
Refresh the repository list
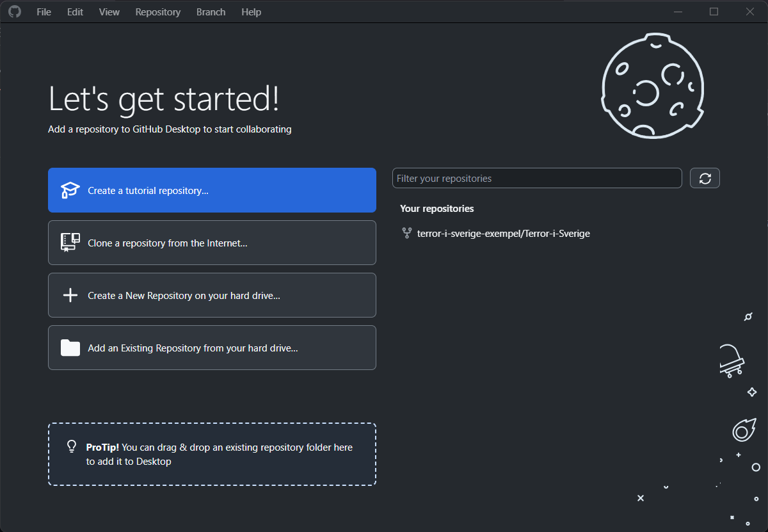pyautogui.click(x=705, y=178)
